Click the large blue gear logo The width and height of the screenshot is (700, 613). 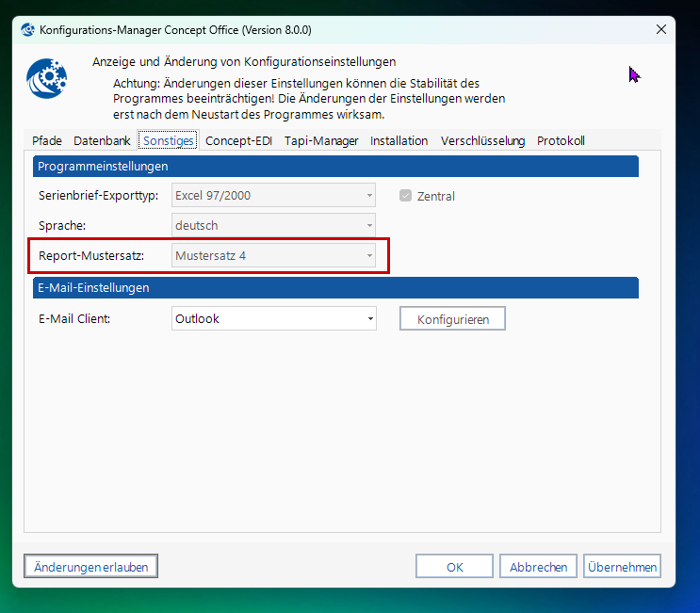click(47, 78)
